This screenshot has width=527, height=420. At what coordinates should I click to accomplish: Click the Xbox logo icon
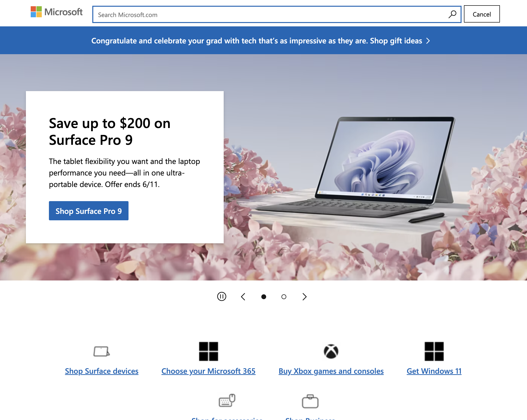pos(331,351)
